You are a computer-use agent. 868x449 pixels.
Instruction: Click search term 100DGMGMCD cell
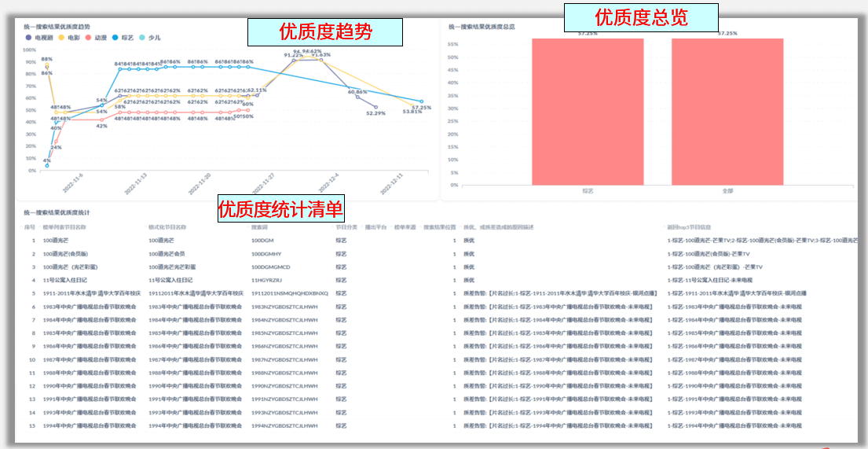270,267
